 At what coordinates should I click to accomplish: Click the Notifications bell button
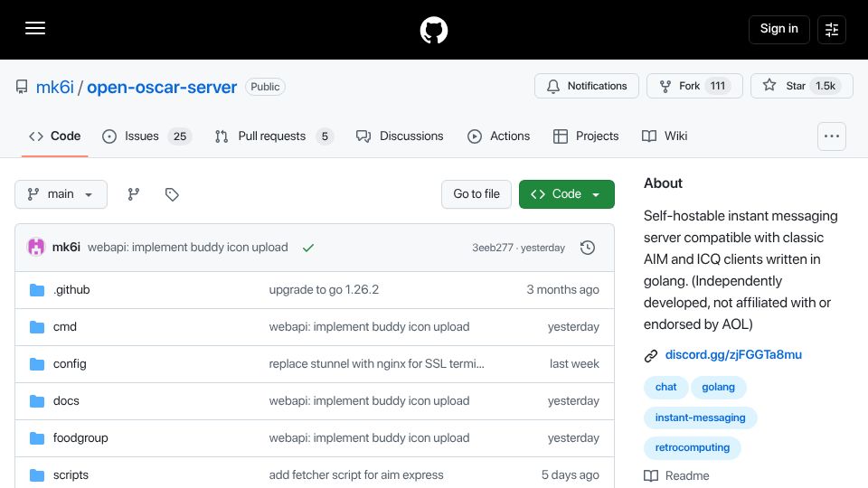(x=587, y=86)
